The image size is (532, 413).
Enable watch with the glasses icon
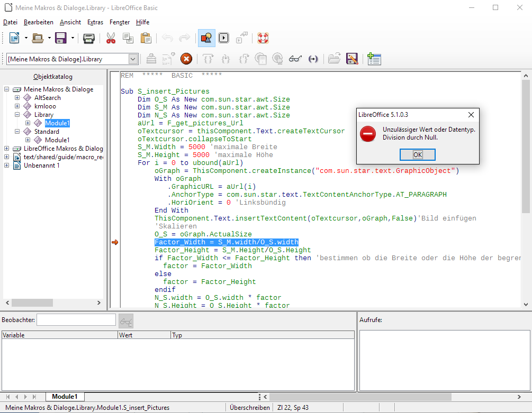pyautogui.click(x=295, y=59)
